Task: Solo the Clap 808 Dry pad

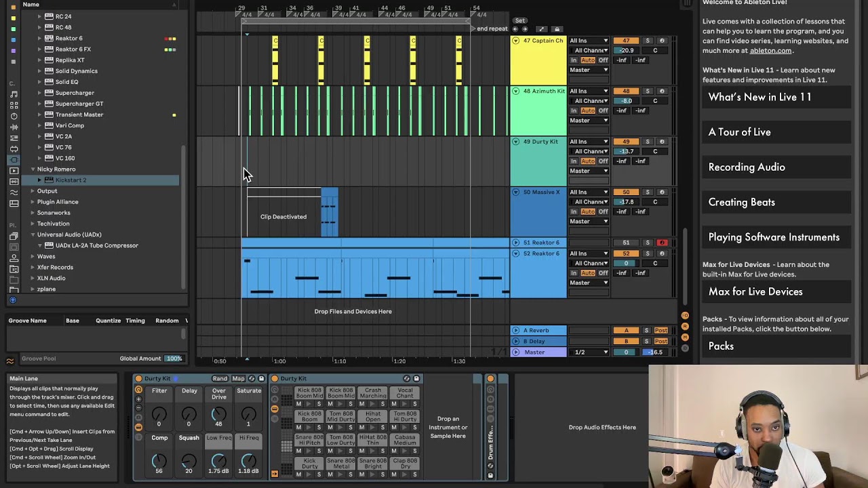Action: point(414,474)
